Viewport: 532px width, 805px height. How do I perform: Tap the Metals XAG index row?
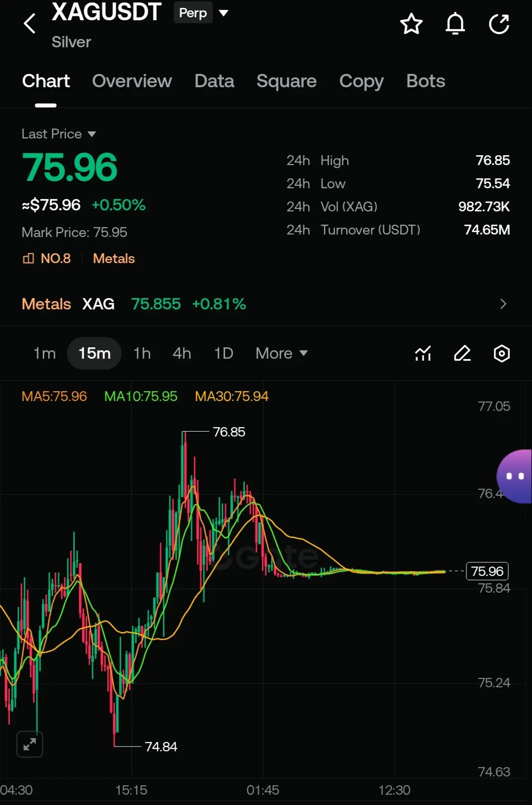[266, 304]
